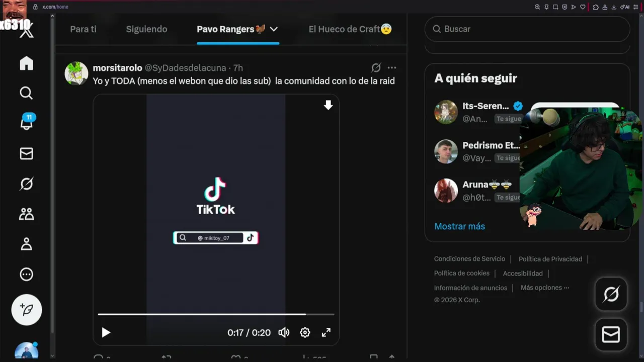Click the "0:17 / 0:20" time text
The height and width of the screenshot is (362, 644).
(x=249, y=332)
